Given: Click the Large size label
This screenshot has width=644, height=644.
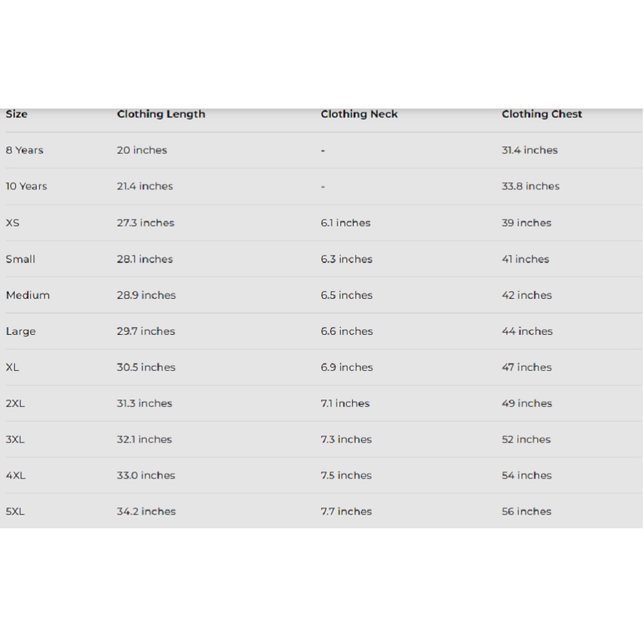Looking at the screenshot, I should pos(21,331).
